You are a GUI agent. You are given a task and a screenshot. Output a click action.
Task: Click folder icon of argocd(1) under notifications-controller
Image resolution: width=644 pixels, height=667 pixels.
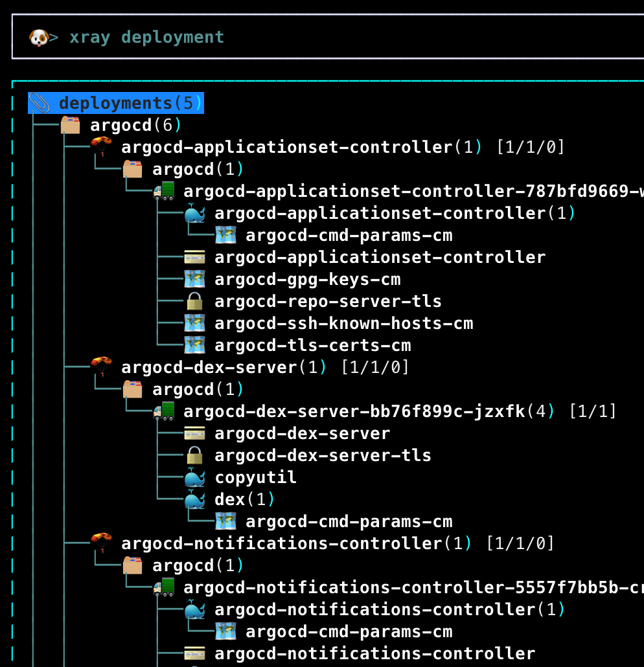pos(132,565)
